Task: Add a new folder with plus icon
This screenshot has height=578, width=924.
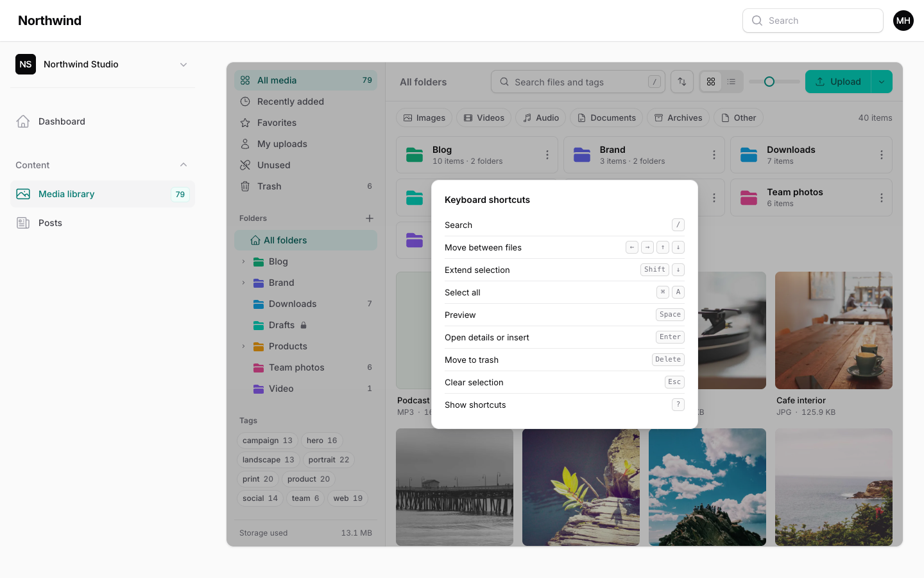Action: [370, 218]
